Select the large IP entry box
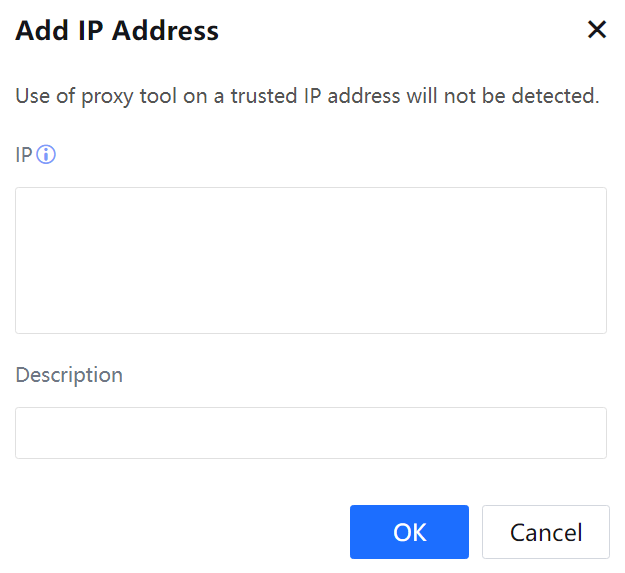625x573 pixels. 310,260
